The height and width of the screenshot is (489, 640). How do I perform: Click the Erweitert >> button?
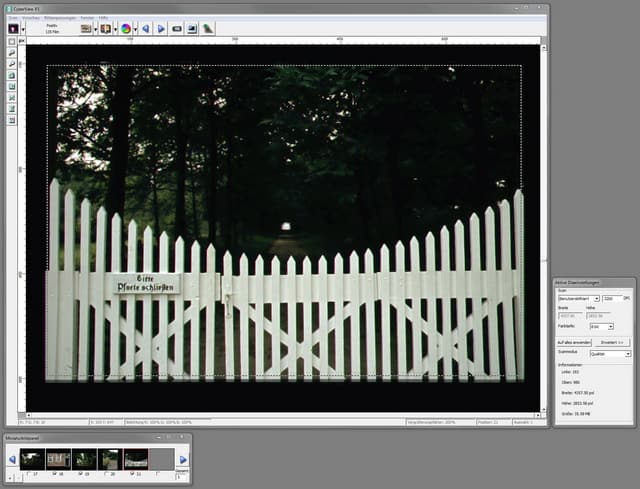613,342
